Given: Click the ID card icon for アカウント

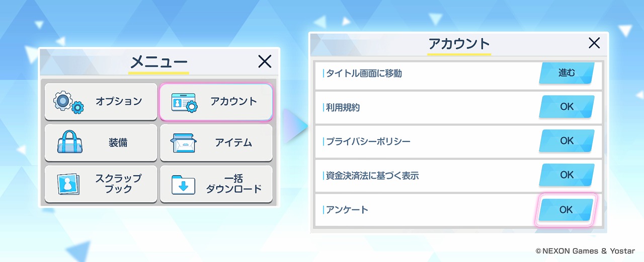Looking at the screenshot, I should (x=184, y=102).
